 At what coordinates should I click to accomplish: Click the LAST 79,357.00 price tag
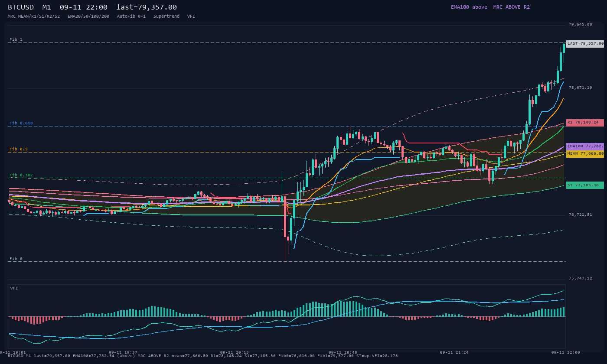[x=585, y=43]
